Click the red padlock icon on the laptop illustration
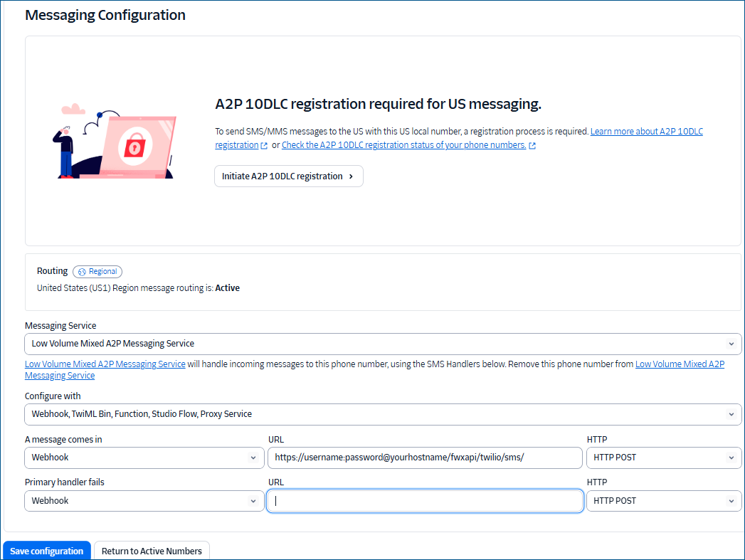 click(133, 147)
